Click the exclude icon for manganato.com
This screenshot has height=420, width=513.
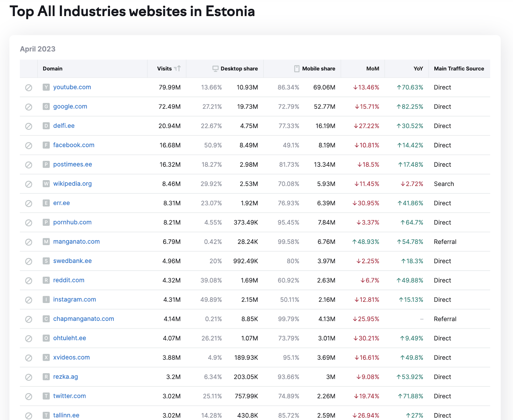(29, 242)
